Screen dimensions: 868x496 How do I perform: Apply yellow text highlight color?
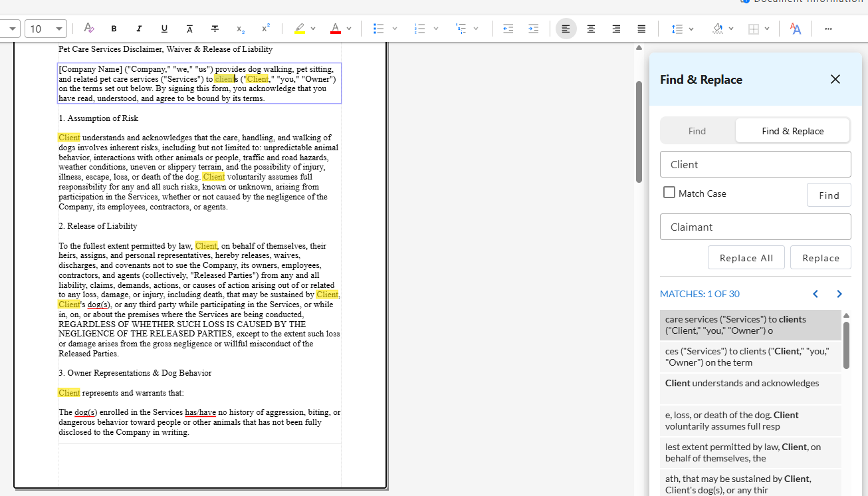[300, 29]
